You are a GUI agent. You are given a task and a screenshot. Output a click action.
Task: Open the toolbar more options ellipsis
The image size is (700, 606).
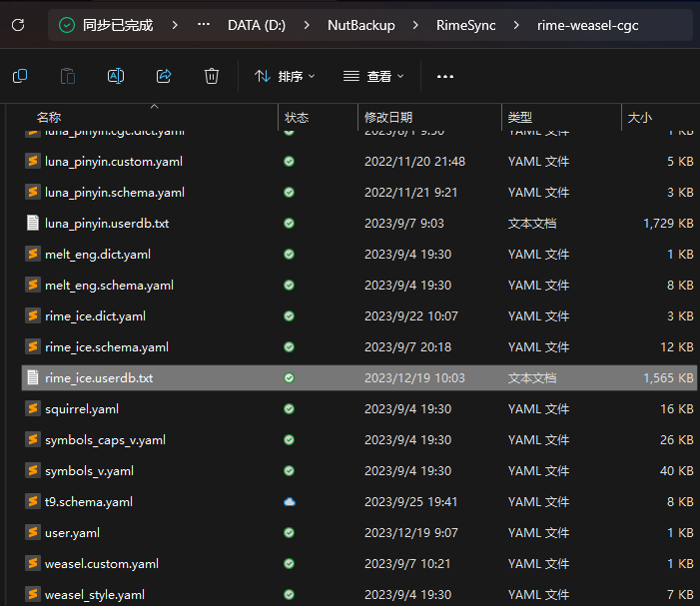click(x=445, y=76)
